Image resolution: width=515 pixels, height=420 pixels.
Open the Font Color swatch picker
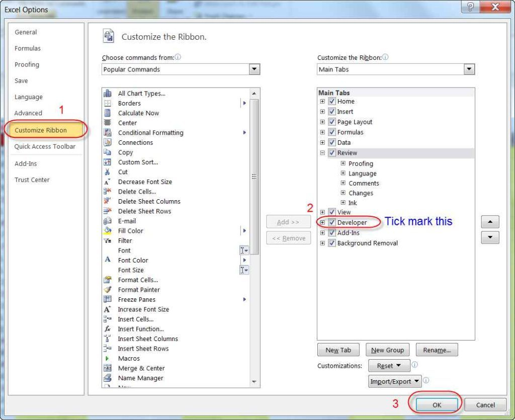click(245, 261)
